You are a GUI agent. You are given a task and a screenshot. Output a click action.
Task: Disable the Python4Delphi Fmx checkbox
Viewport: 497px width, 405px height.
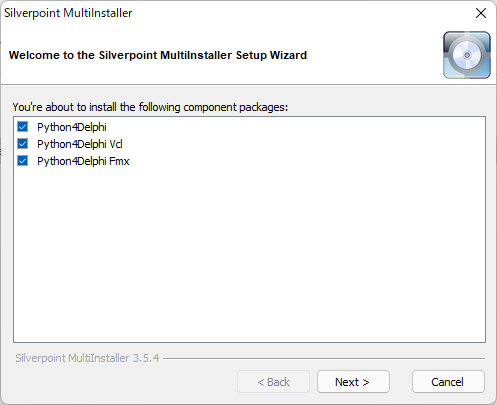[23, 161]
